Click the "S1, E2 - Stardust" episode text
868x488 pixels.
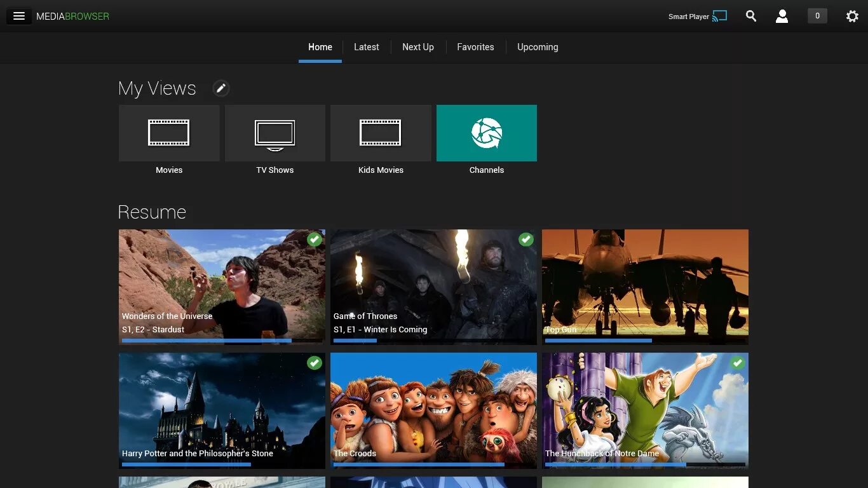click(153, 330)
